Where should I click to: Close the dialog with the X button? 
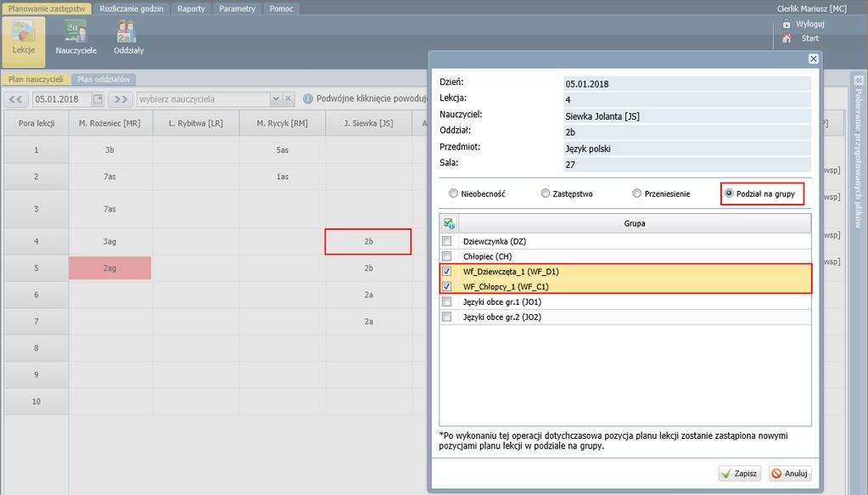[x=813, y=59]
